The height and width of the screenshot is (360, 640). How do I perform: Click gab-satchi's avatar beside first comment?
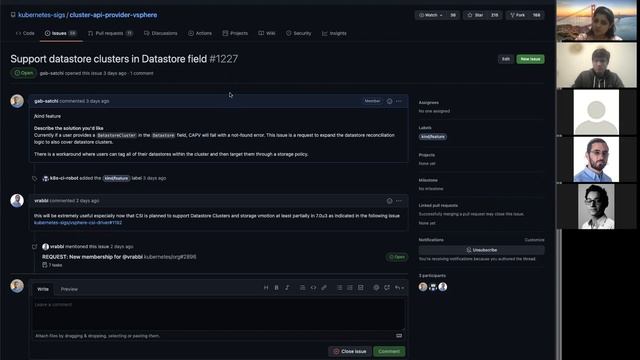coord(17,101)
